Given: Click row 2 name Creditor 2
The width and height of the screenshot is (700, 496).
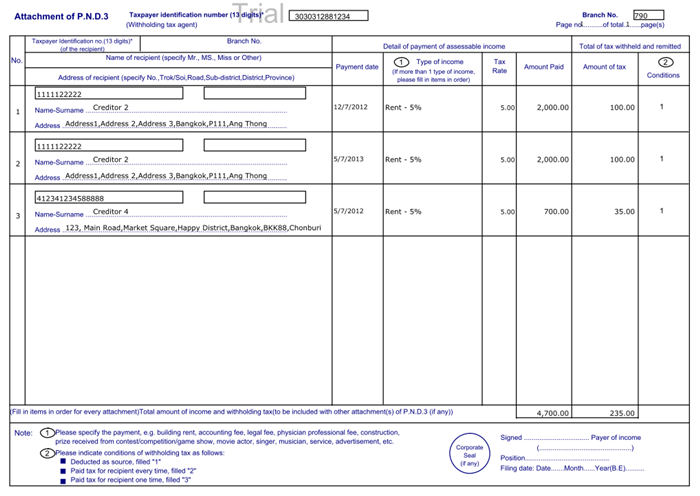Looking at the screenshot, I should (x=111, y=159).
